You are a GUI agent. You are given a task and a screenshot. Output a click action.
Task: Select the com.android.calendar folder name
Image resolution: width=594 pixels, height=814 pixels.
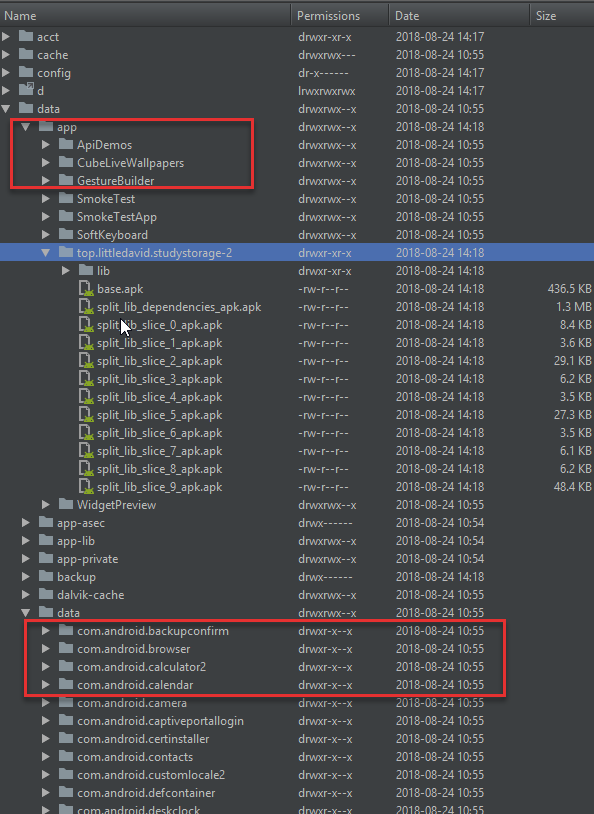click(135, 685)
